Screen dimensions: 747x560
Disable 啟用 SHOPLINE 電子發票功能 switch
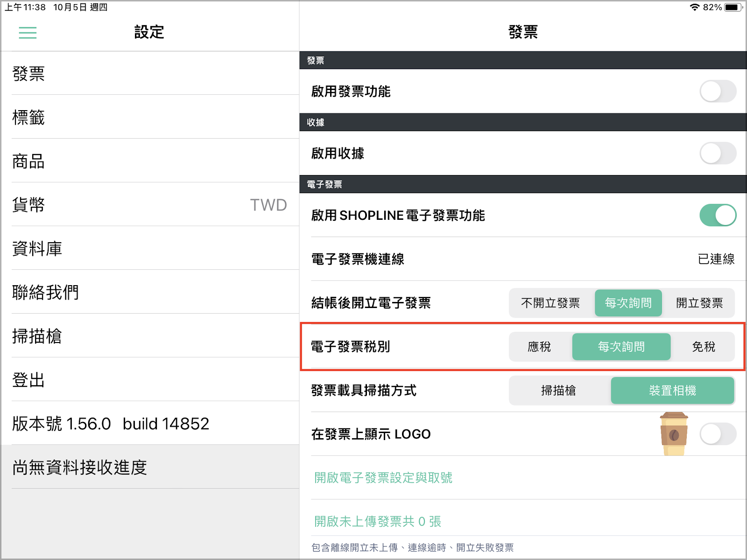(x=718, y=215)
